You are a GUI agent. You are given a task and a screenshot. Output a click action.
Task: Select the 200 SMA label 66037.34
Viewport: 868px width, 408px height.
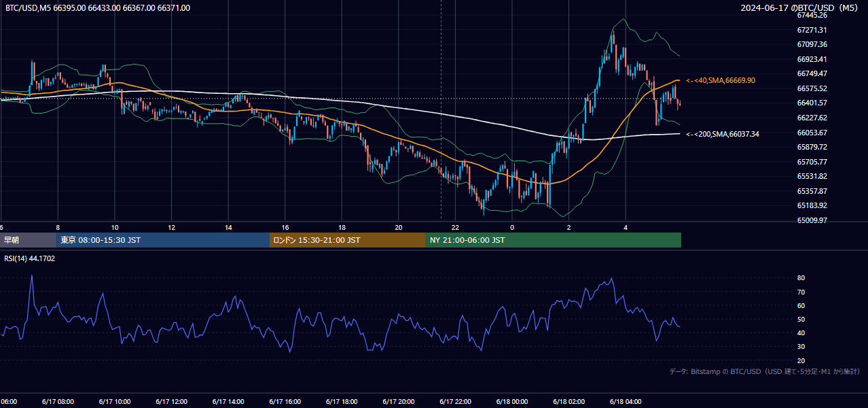tap(723, 134)
